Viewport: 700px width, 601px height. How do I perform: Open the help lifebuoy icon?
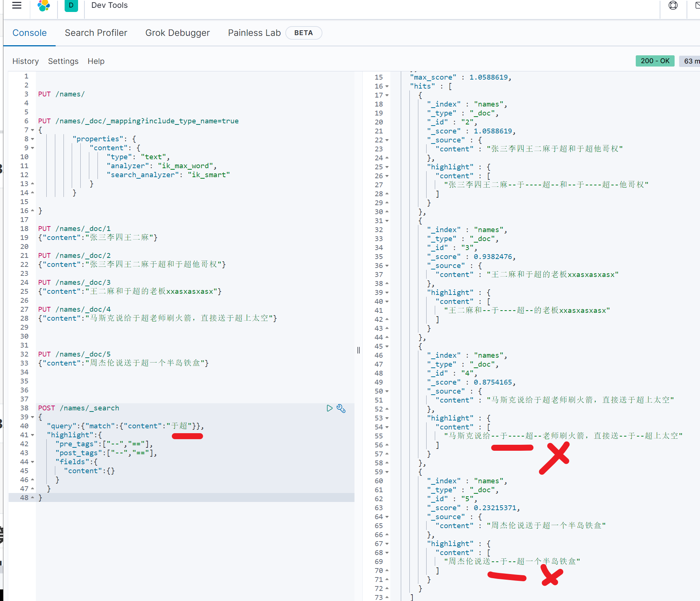click(x=673, y=6)
